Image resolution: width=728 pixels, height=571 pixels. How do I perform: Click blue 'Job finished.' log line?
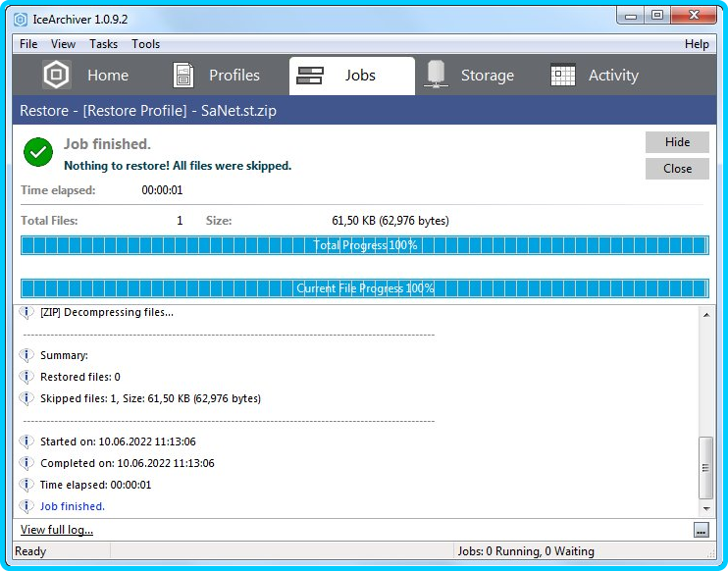click(x=73, y=506)
